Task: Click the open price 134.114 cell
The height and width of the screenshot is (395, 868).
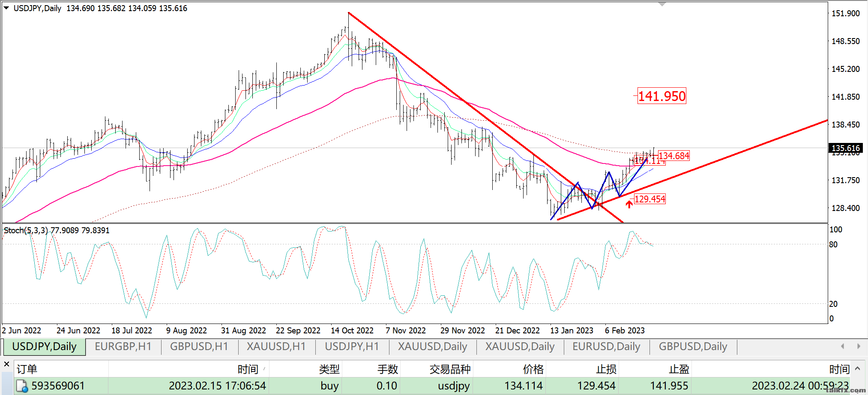Action: [524, 386]
